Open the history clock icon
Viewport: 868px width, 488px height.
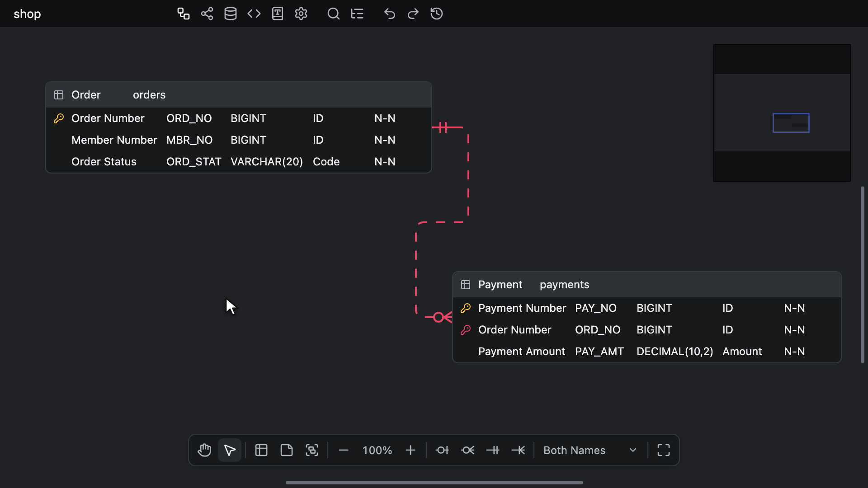(437, 14)
